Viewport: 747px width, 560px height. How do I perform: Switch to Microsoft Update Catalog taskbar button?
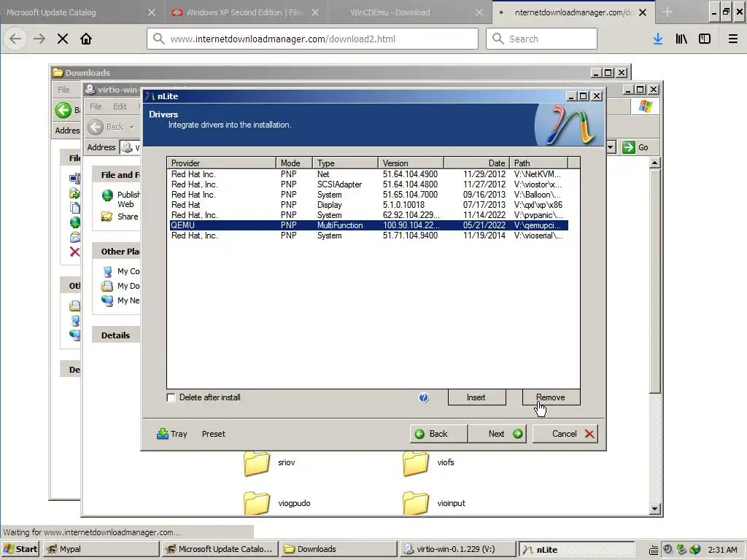[x=220, y=549]
